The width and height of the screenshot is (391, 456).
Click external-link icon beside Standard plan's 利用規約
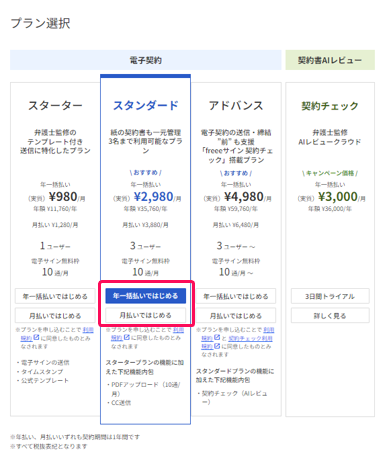pyautogui.click(x=127, y=338)
